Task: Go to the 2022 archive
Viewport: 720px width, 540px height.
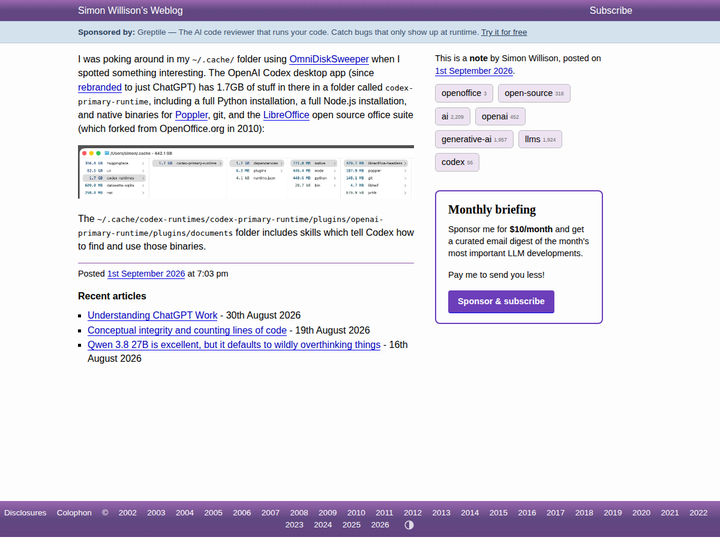Action: pos(698,513)
